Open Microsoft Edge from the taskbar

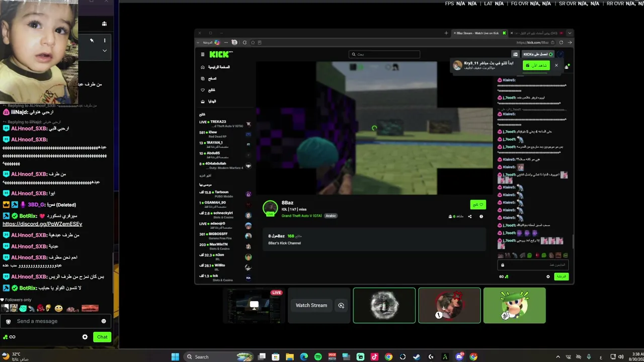pos(304,357)
